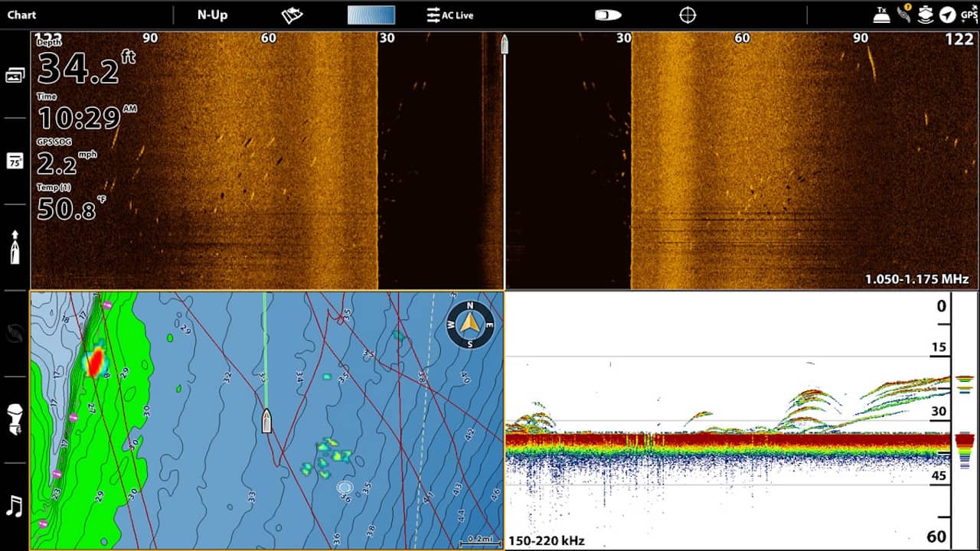
Task: Click the compass rose on the chart
Action: point(470,324)
